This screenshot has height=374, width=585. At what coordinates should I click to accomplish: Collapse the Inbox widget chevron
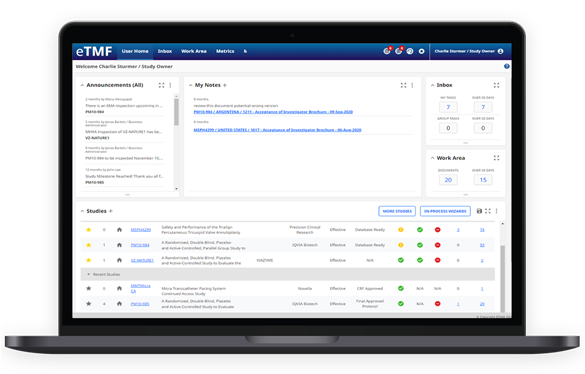pos(432,85)
